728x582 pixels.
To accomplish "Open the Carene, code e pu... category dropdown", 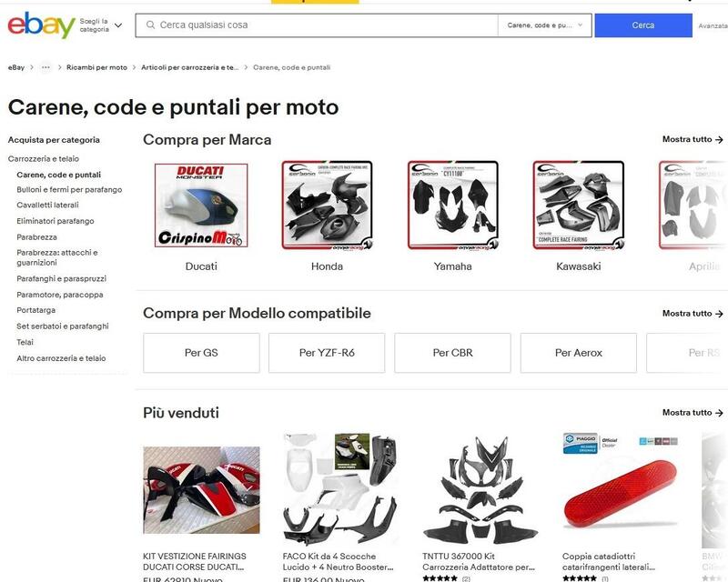I will 544,25.
